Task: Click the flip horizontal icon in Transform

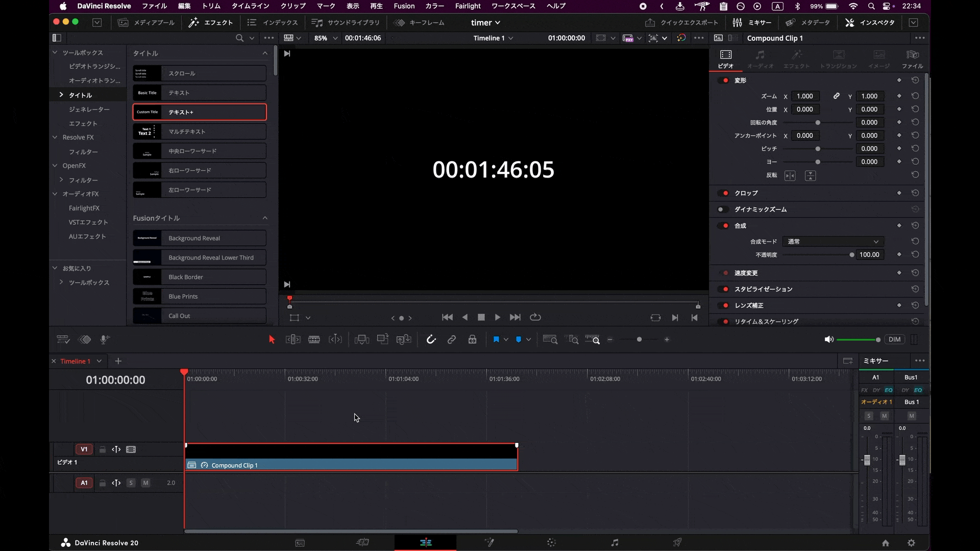Action: 790,176
